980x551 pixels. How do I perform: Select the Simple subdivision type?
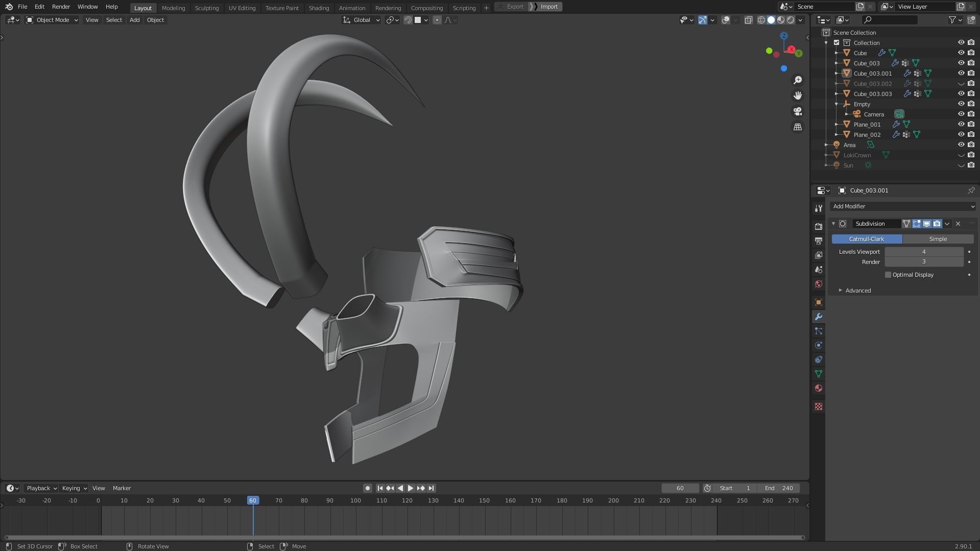938,239
